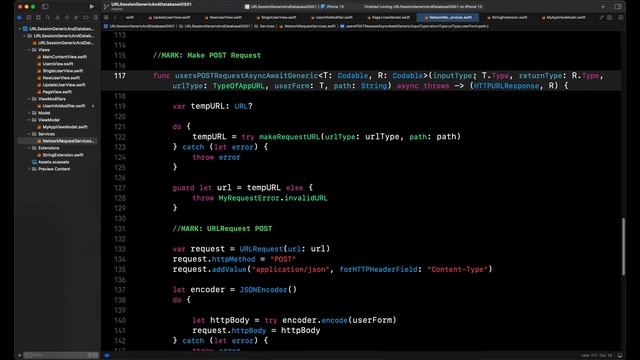Click the Run play button in toolbar
This screenshot has width=640, height=360.
[91, 7]
